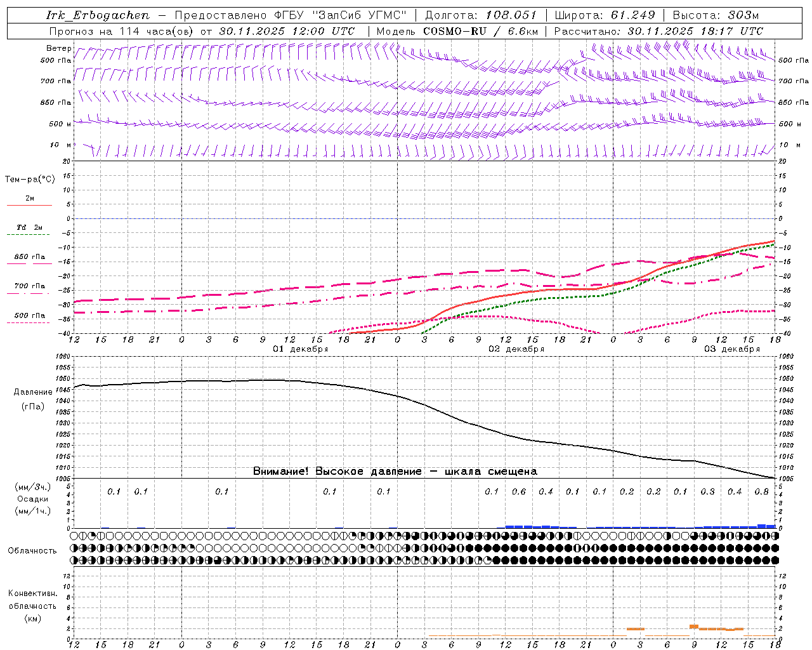Viewport: 812px width, 650px height.
Task: Click the "500 гПа" temperature legend entry
Action: [29, 315]
